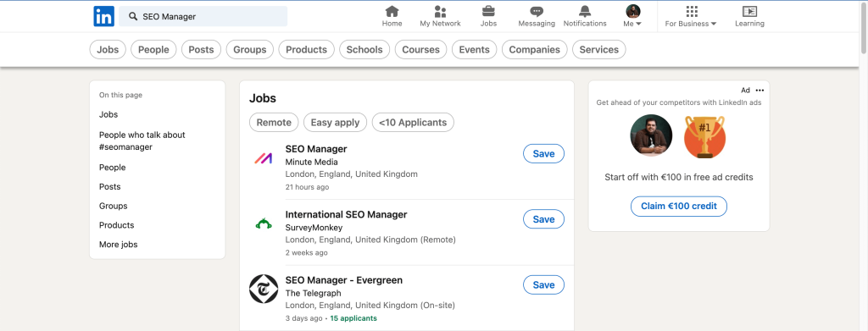Jump to Jobs in On this page
Screen dimensions: 868x331
[108, 114]
